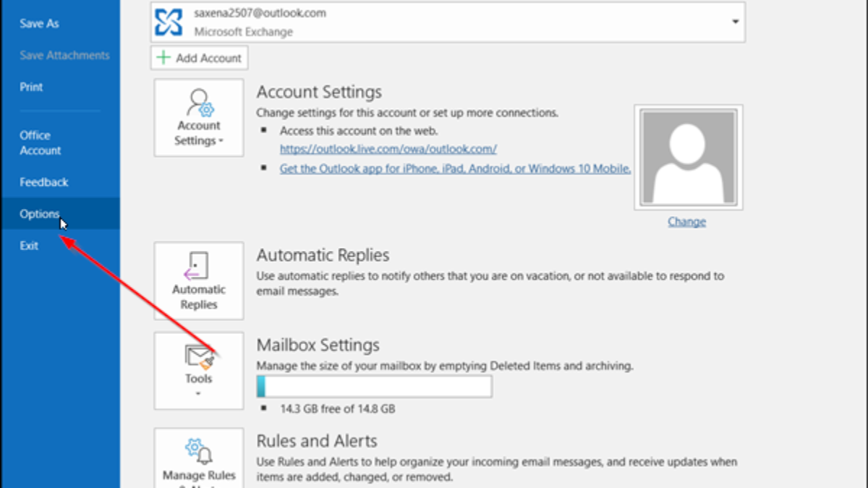The image size is (868, 488).
Task: Open the Feedback page
Action: (x=43, y=182)
